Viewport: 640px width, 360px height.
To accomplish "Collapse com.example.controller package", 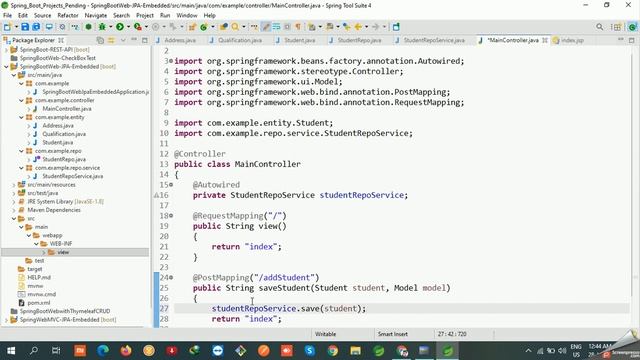I will (x=21, y=100).
